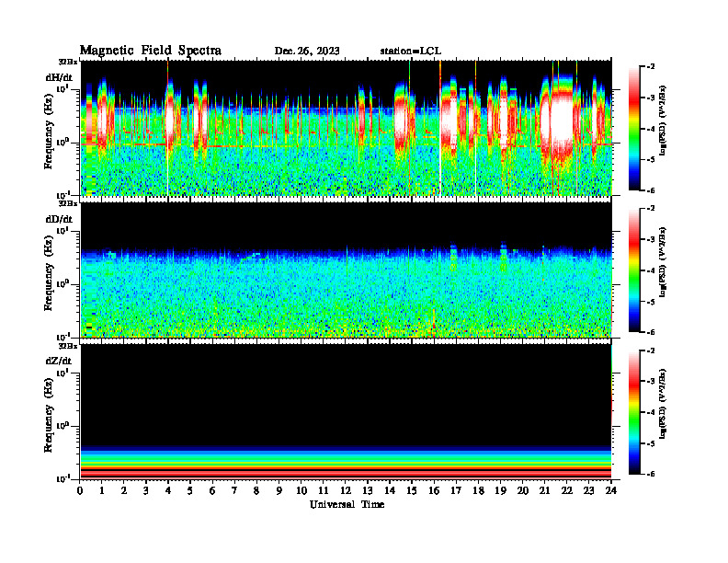
Task: Click the hour "0" tick label on time axis
Action: pyautogui.click(x=80, y=491)
